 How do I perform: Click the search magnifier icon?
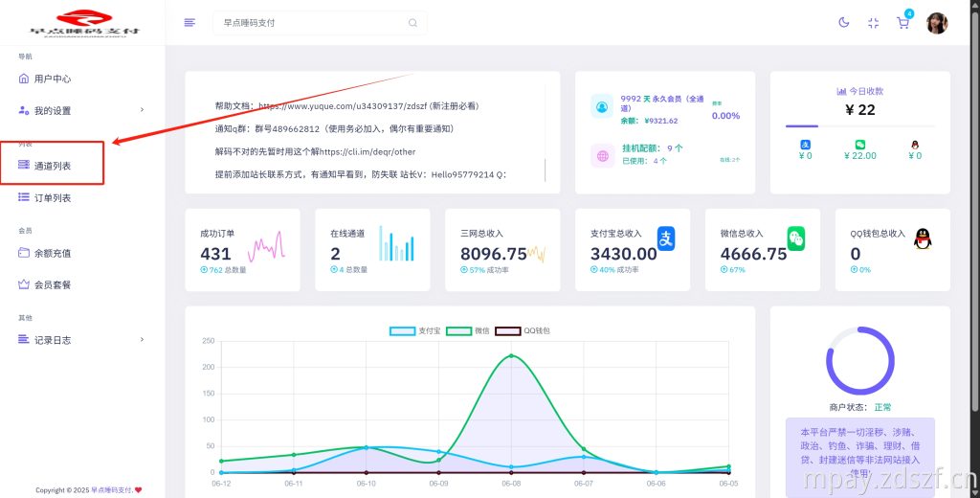coord(412,23)
